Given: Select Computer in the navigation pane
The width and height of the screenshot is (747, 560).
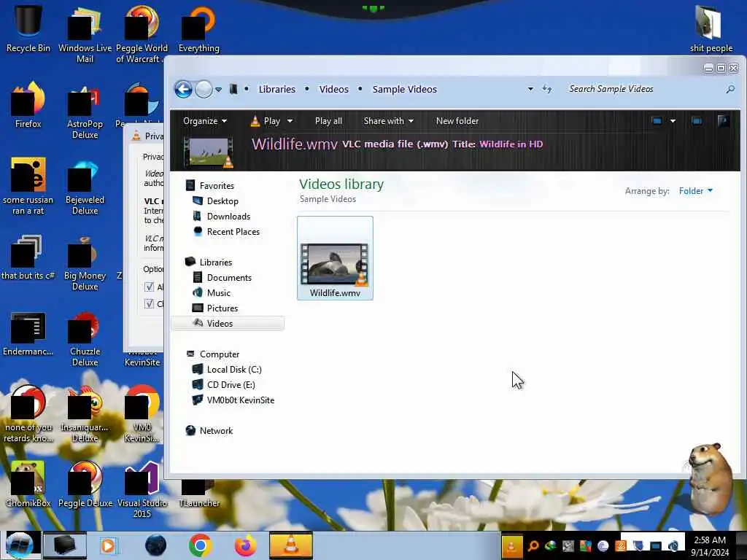Looking at the screenshot, I should click(x=212, y=354).
